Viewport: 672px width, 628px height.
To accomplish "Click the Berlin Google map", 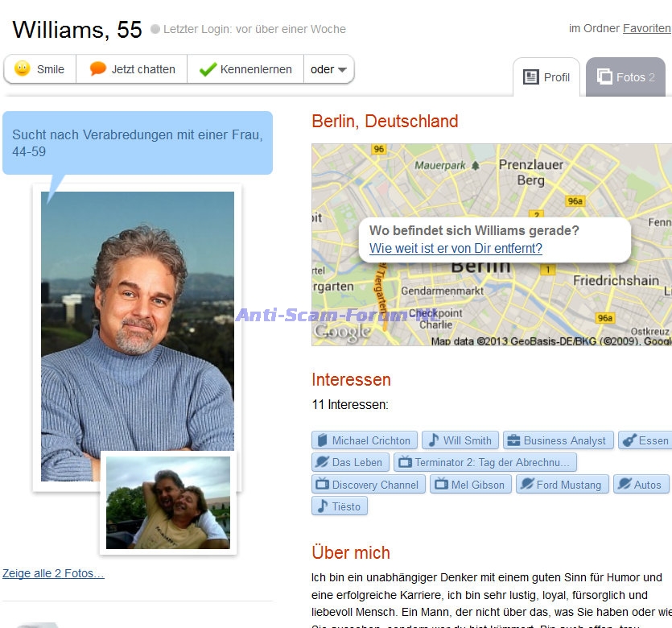I will (x=492, y=300).
